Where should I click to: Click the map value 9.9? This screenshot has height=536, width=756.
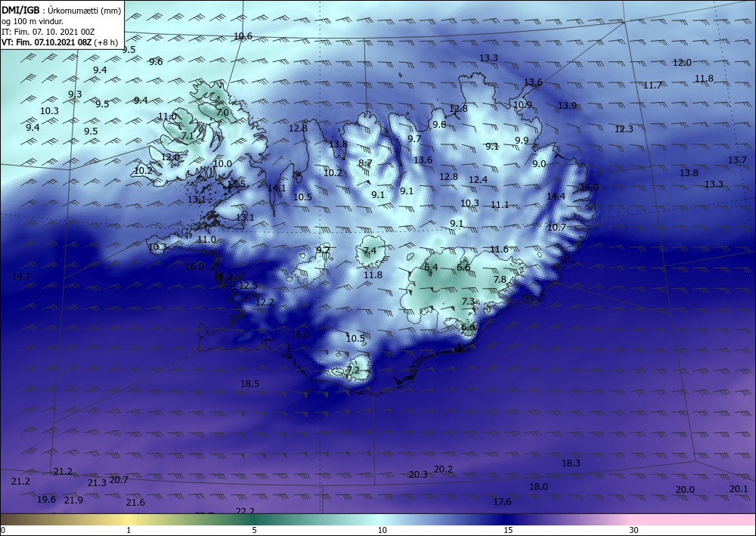(522, 141)
